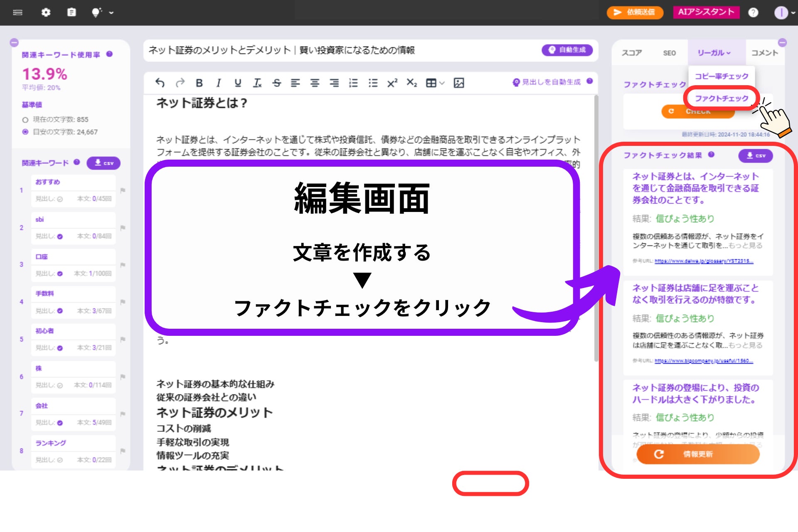Select 現在の文字数 radio button

[25, 120]
